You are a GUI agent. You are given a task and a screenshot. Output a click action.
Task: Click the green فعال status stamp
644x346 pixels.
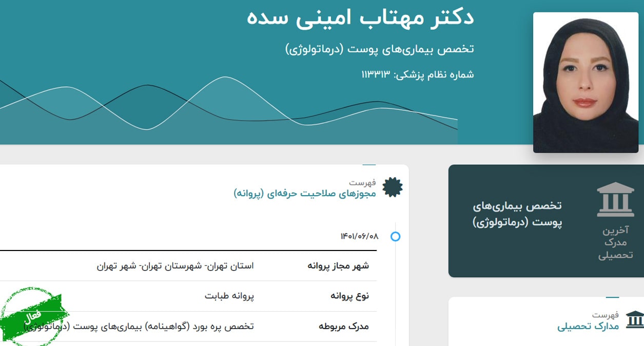34,317
